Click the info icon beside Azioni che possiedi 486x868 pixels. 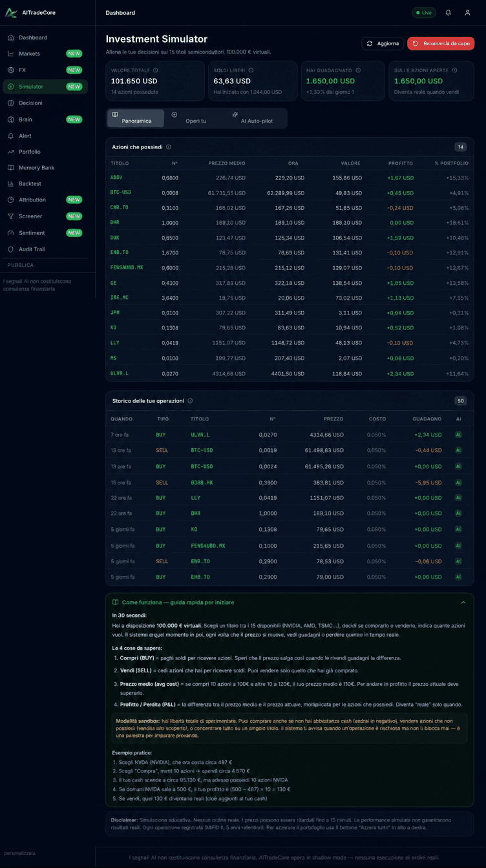pyautogui.click(x=169, y=147)
